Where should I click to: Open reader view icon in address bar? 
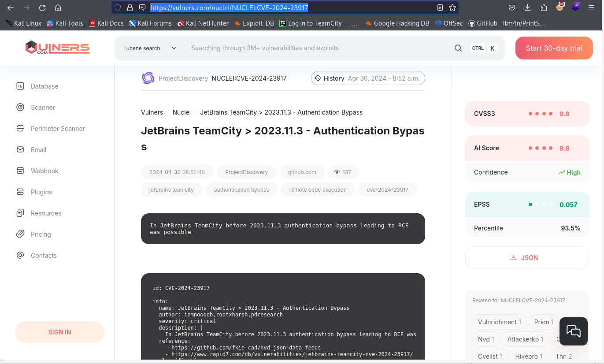440,7
